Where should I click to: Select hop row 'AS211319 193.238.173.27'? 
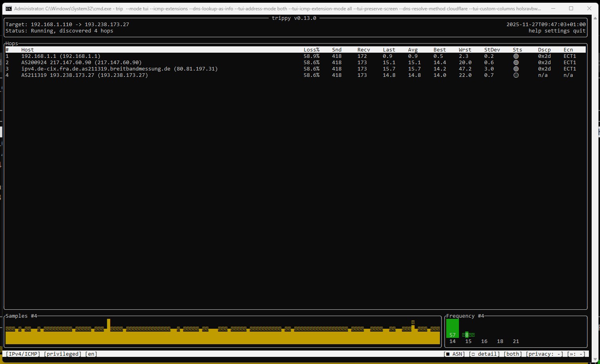[296, 75]
